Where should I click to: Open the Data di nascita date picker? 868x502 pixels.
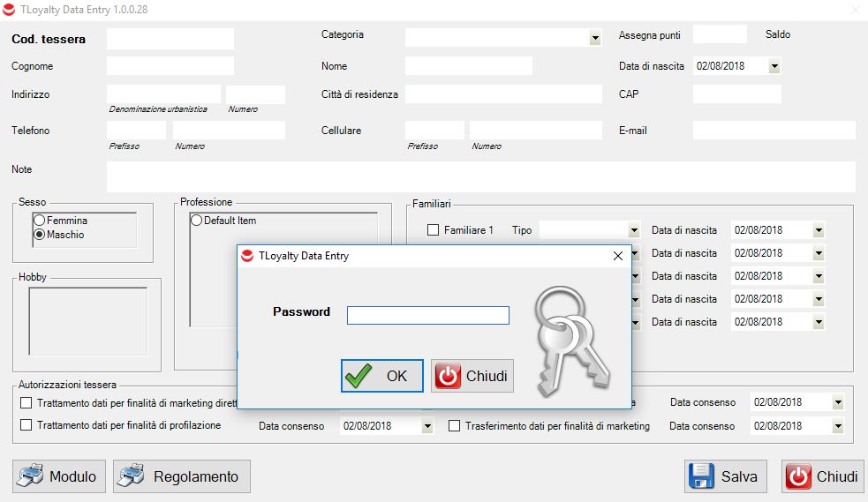click(x=774, y=66)
